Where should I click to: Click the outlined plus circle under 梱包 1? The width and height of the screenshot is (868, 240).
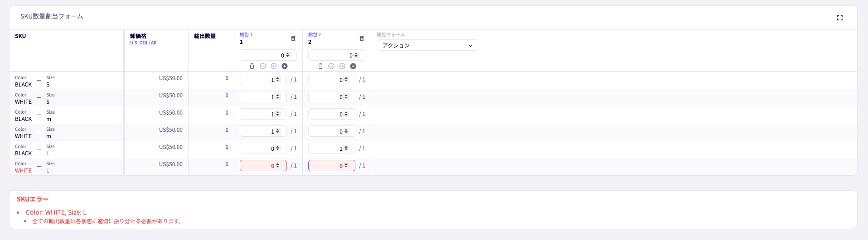pos(274,66)
